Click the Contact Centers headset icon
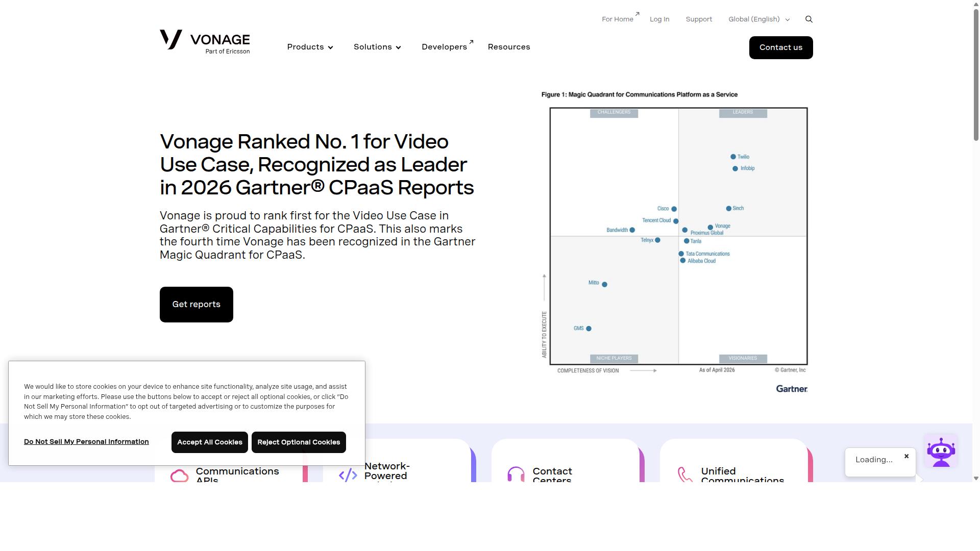 (x=516, y=474)
